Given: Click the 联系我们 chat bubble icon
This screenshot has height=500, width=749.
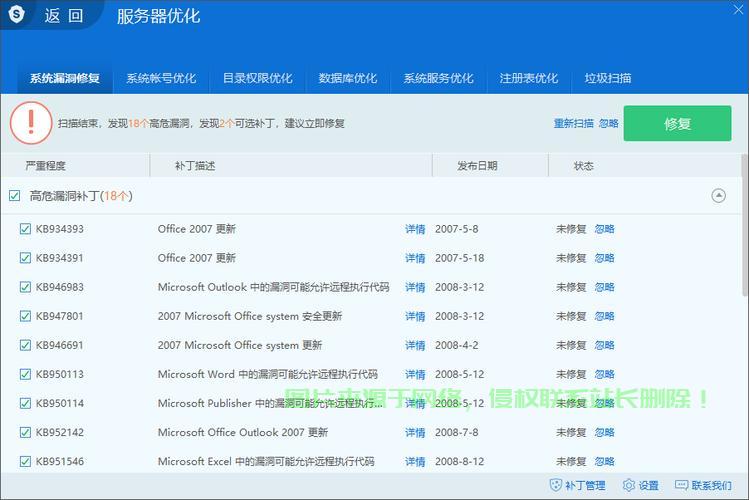Looking at the screenshot, I should pos(682,485).
